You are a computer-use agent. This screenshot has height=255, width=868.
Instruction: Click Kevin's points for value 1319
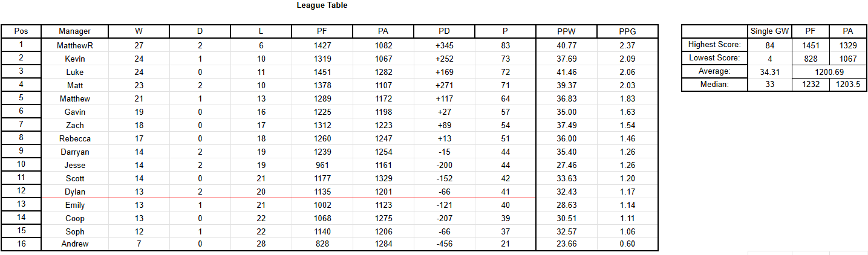coord(322,59)
